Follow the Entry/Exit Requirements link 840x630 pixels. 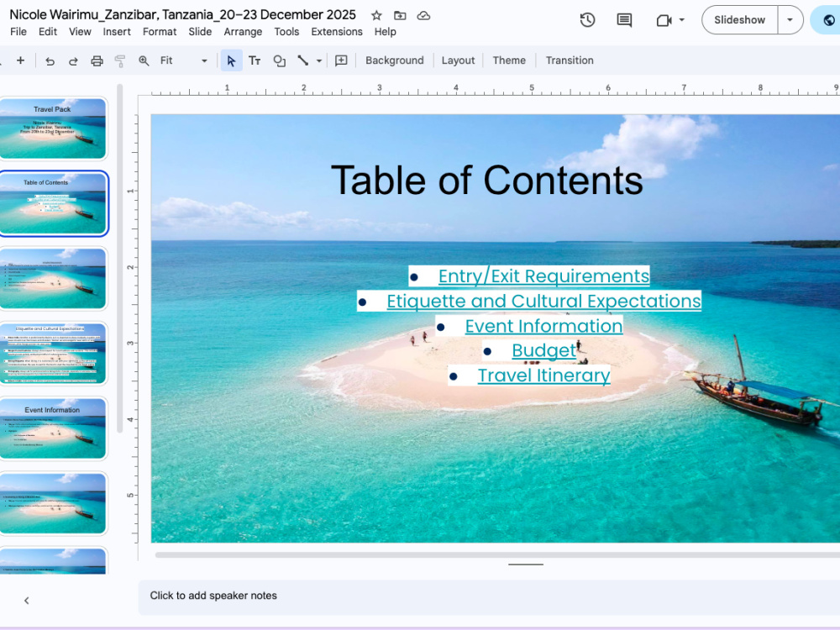pos(543,276)
